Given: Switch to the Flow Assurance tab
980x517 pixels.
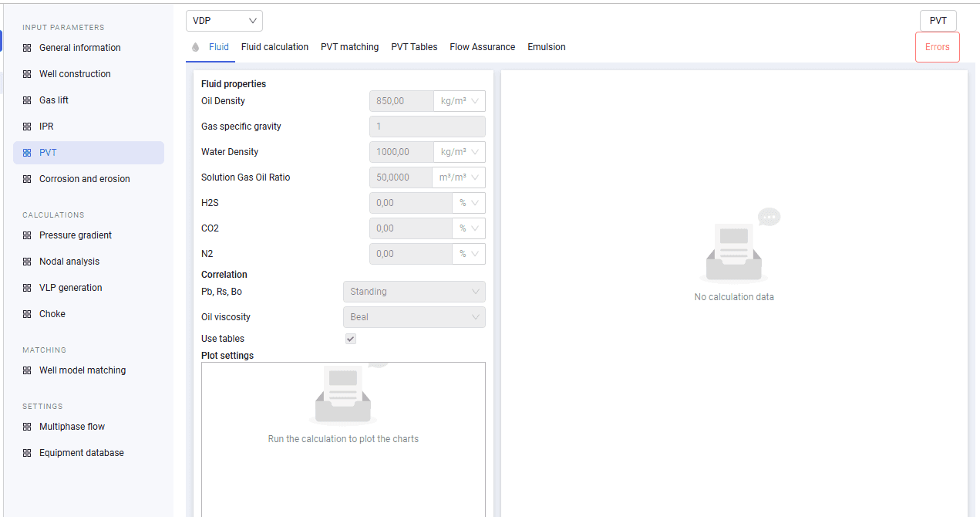Looking at the screenshot, I should (x=483, y=47).
